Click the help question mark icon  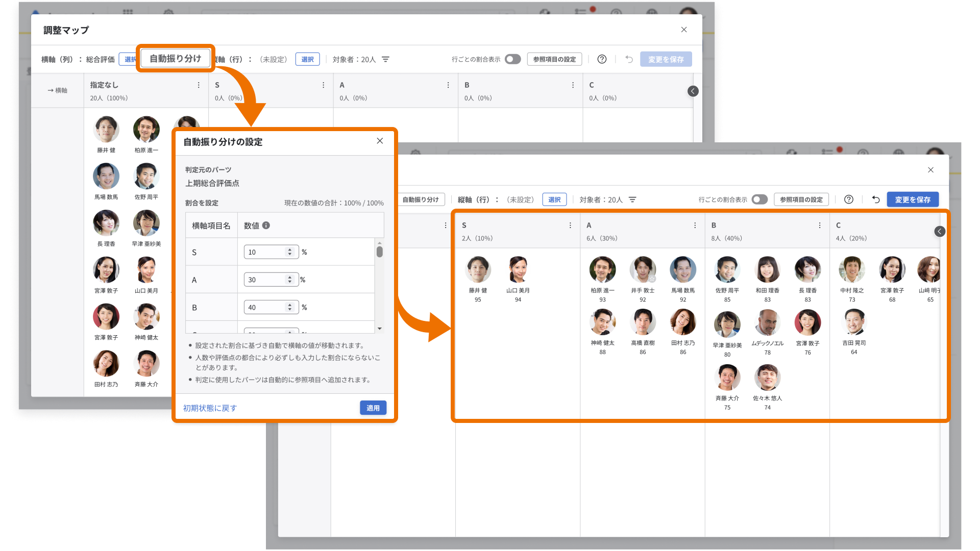pos(602,59)
